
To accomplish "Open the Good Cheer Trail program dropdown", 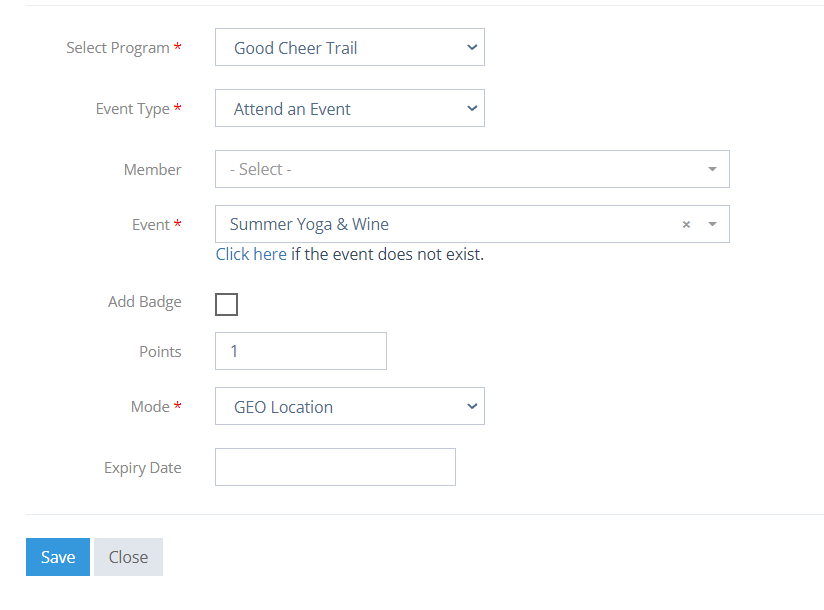I will pyautogui.click(x=349, y=47).
